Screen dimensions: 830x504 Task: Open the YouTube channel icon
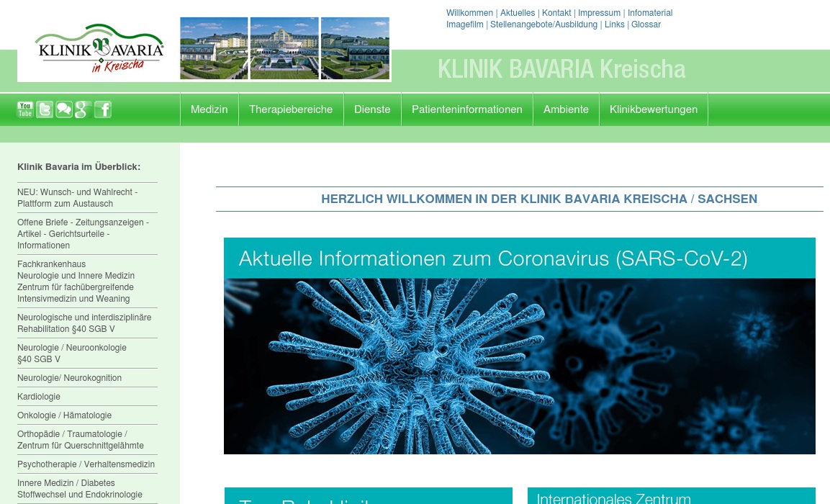25,109
